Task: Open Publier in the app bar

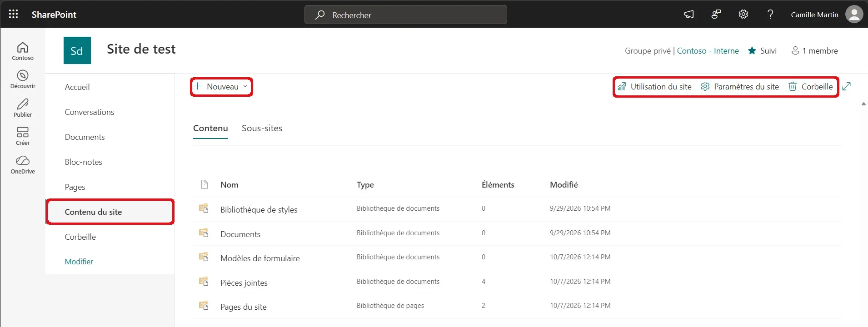Action: [x=23, y=108]
